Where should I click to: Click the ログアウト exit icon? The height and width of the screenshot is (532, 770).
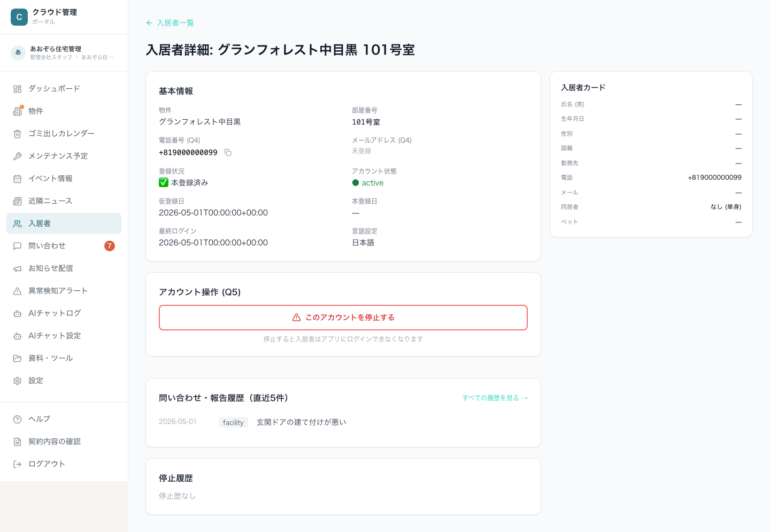click(18, 464)
